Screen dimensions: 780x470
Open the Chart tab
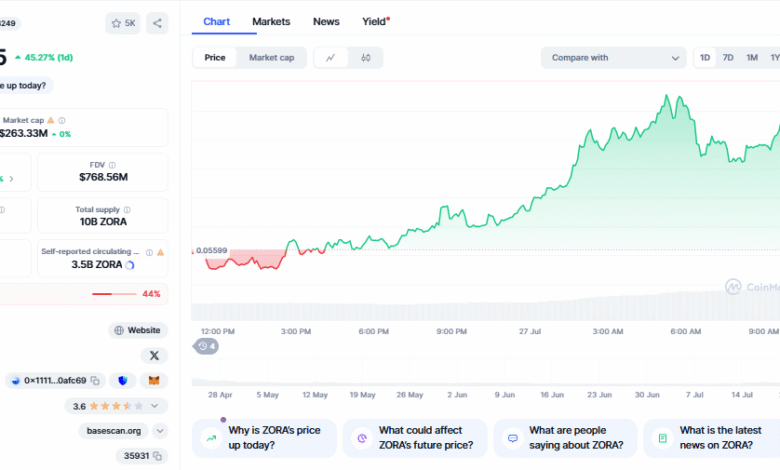[x=216, y=22]
